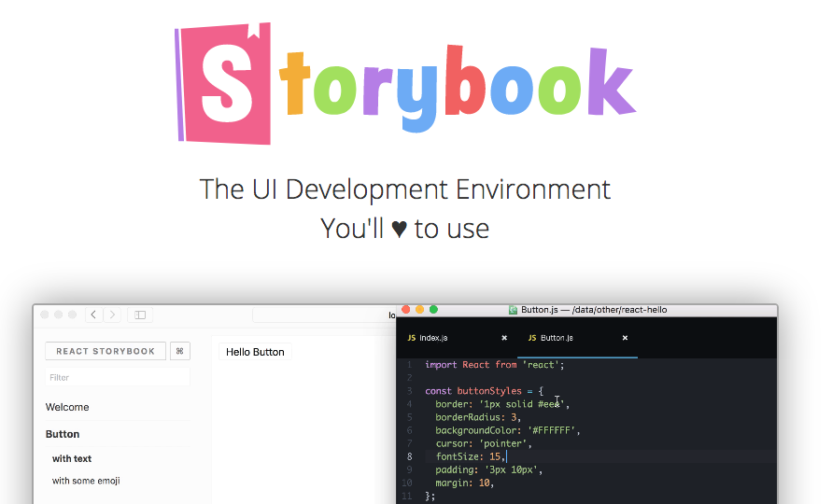Select the Button story kind
This screenshot has height=504, width=832.
pos(63,434)
